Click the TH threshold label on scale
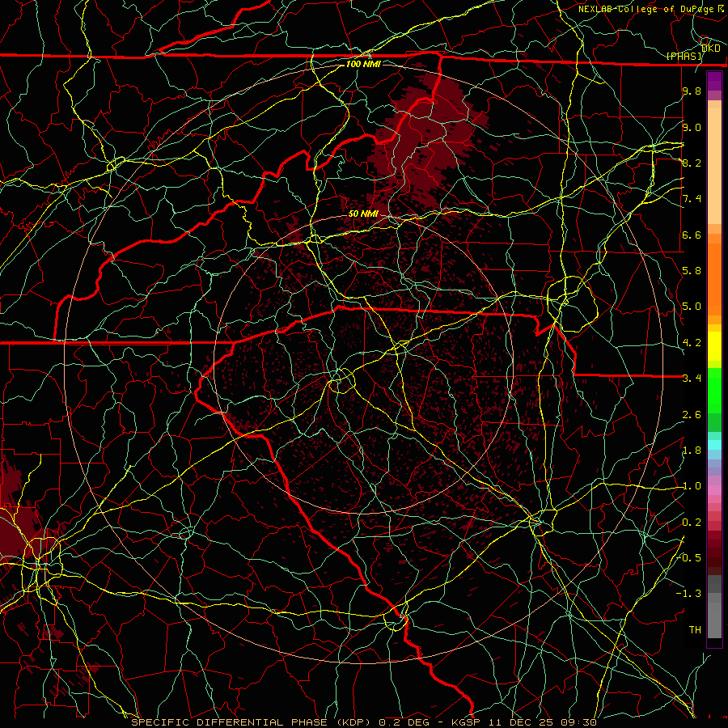This screenshot has width=728, height=728. point(695,630)
